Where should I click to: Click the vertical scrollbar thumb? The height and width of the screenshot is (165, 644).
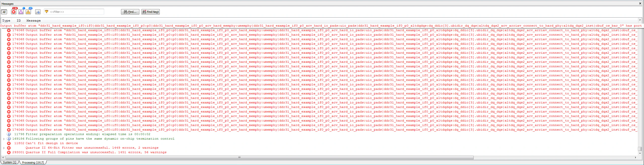[x=640, y=149]
